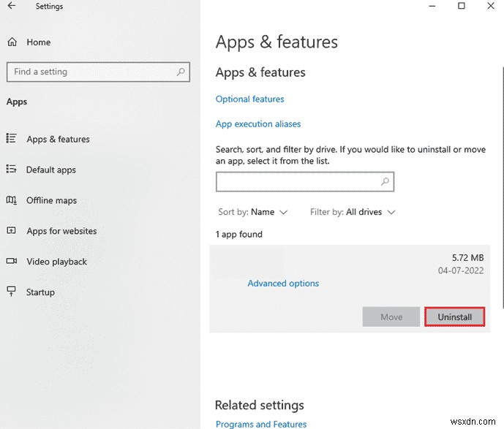Click the Optional features link
The image size is (504, 429).
(x=249, y=99)
